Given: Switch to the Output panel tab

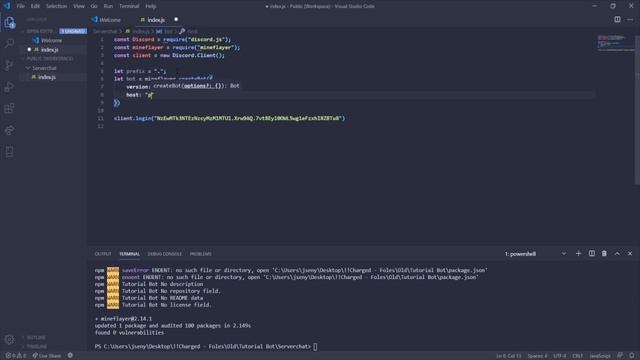Looking at the screenshot, I should point(103,254).
